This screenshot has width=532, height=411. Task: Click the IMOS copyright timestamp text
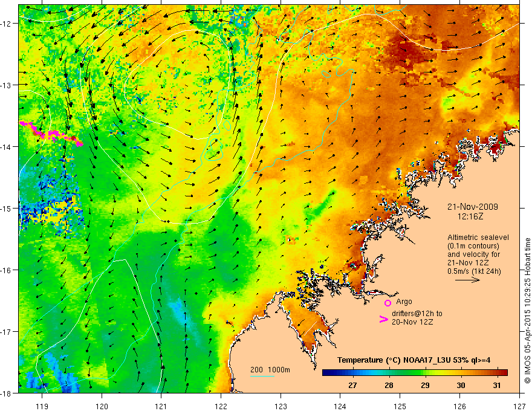527,311
